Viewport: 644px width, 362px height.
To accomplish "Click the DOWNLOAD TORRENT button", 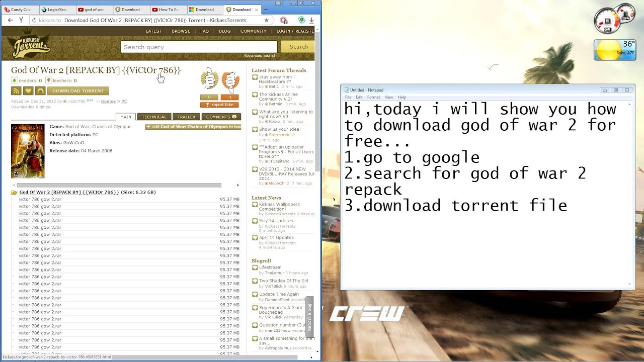I will coord(78,91).
